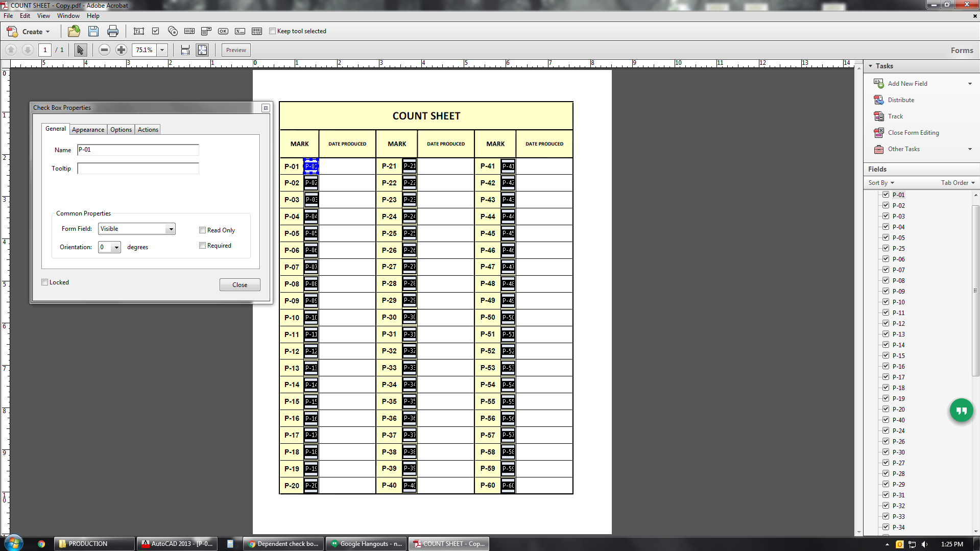Open the Orientation degrees dropdown
This screenshot has width=980, height=551.
point(116,247)
